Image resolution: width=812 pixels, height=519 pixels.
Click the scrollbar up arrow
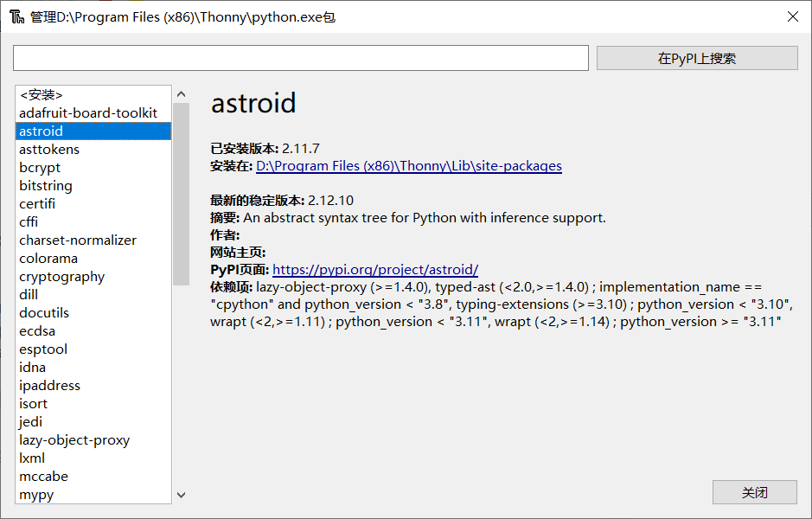click(x=181, y=92)
